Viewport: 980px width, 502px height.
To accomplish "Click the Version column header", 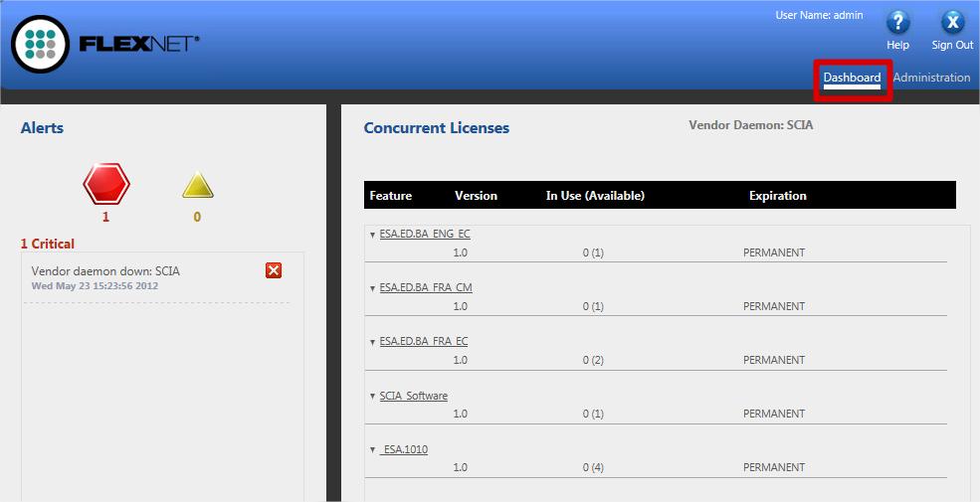I will pyautogui.click(x=477, y=196).
